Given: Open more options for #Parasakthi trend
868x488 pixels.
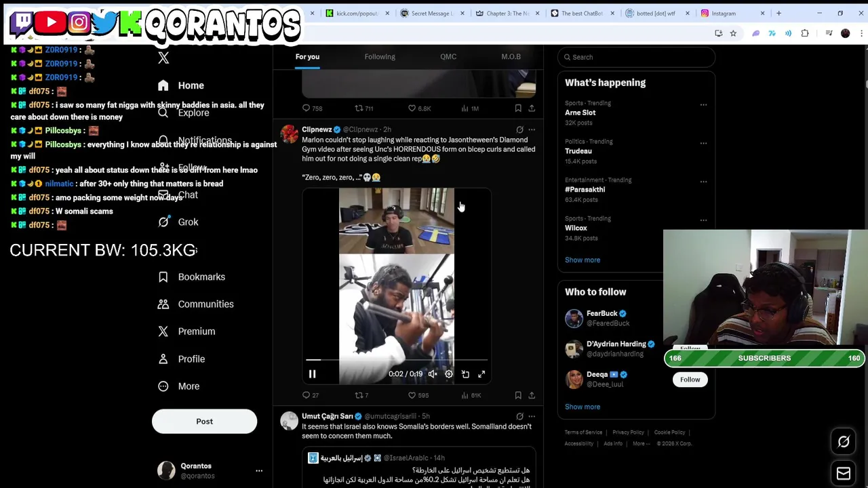Looking at the screenshot, I should (703, 182).
